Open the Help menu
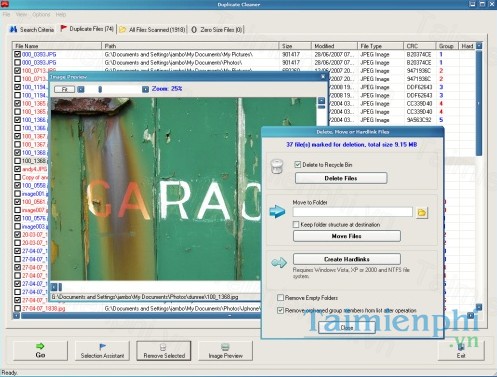Image resolution: width=497 pixels, height=377 pixels. 61,14
